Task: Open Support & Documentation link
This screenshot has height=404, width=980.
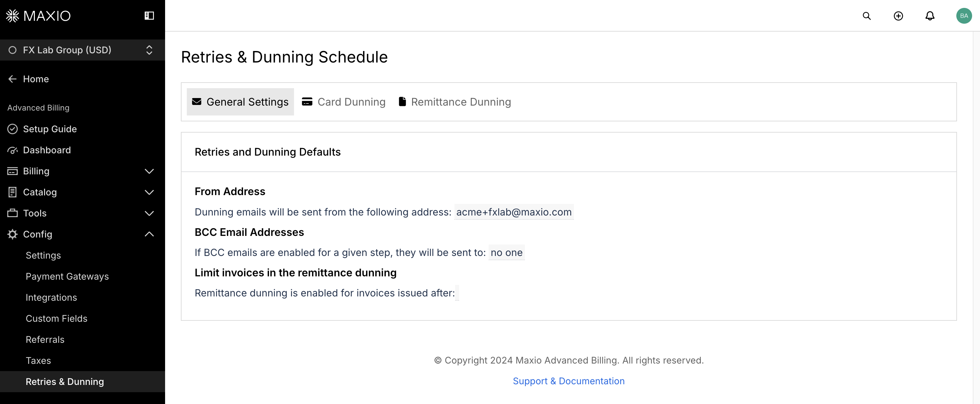Action: (568, 381)
